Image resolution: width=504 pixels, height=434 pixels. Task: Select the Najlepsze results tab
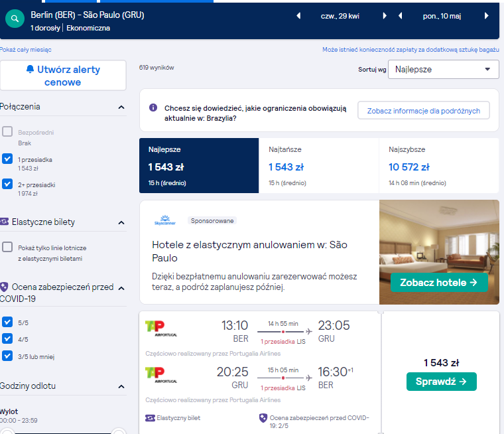click(199, 165)
